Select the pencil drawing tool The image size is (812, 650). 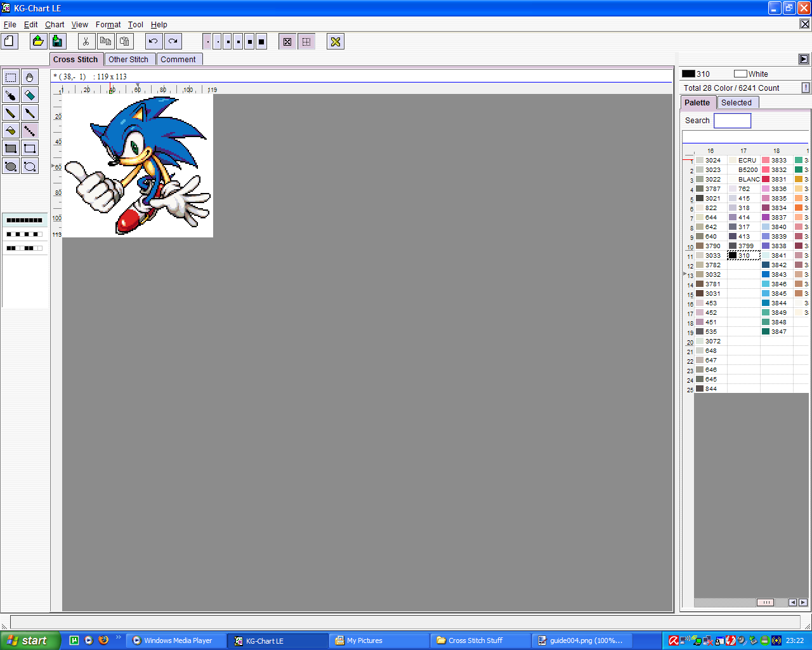tap(11, 113)
